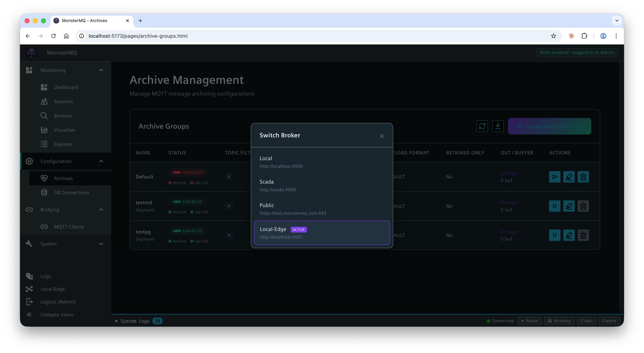Open the Explorer page
644x353 pixels.
[x=70, y=144]
